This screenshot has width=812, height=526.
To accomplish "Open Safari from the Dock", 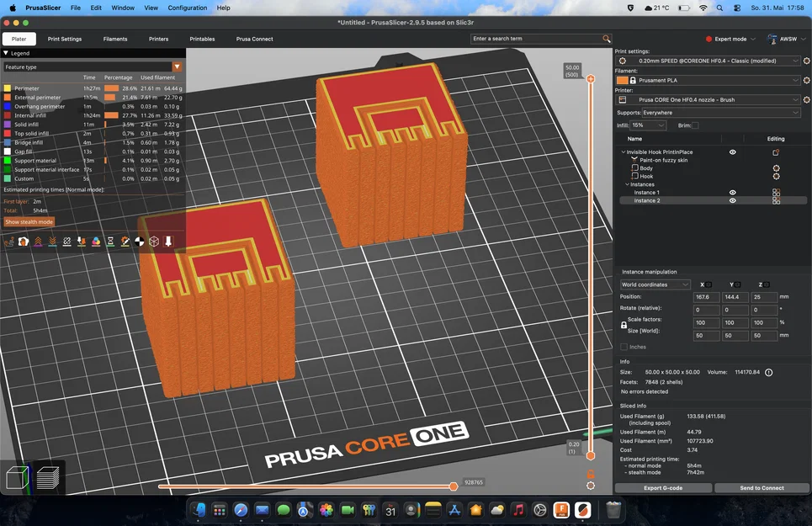I will pyautogui.click(x=241, y=511).
